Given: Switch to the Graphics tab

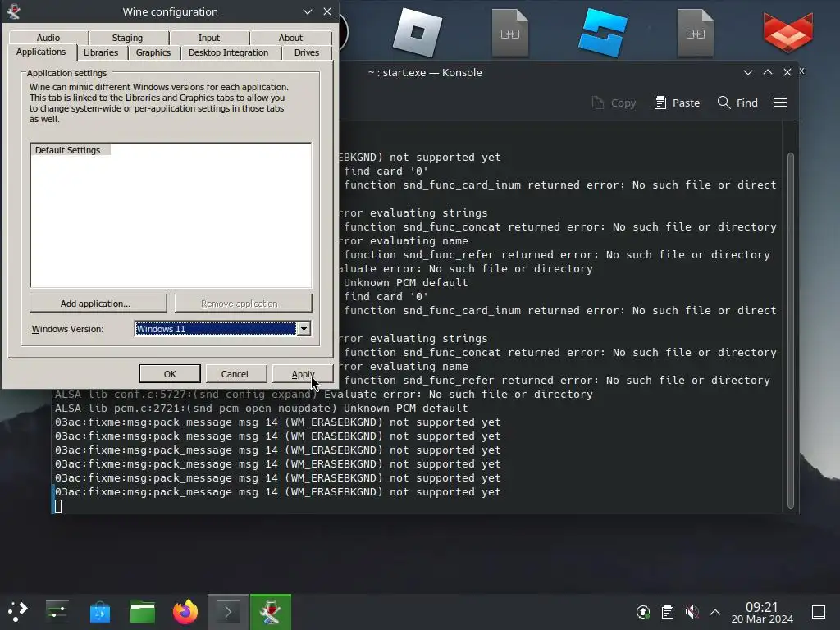Looking at the screenshot, I should [153, 52].
